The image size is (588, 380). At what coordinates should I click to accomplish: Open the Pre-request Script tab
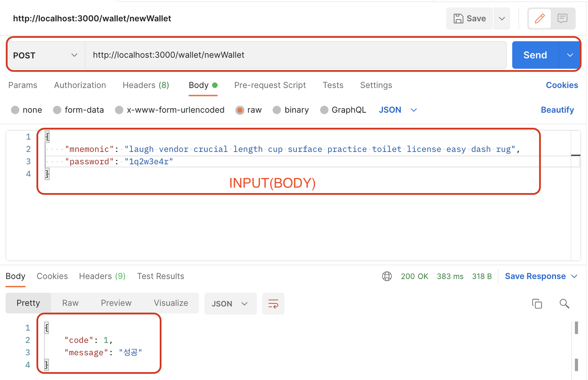pyautogui.click(x=270, y=85)
